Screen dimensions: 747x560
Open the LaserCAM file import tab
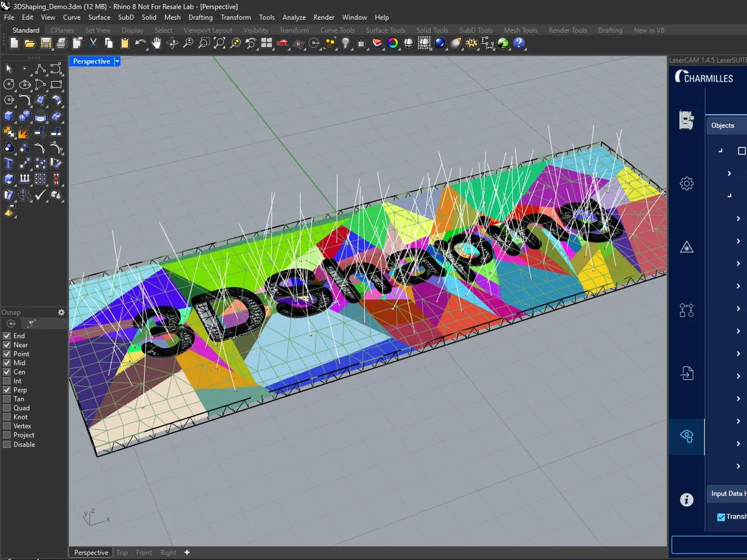pos(687,373)
